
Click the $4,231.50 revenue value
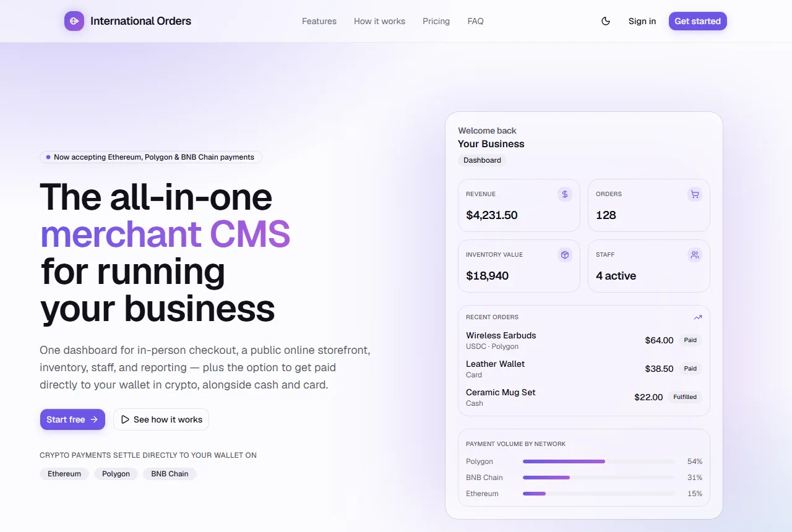(x=492, y=215)
